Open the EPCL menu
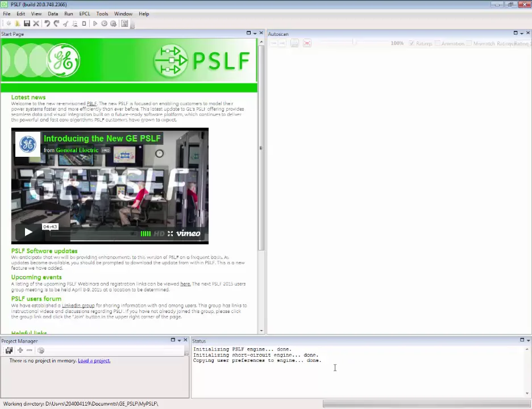The width and height of the screenshot is (532, 409). point(85,14)
